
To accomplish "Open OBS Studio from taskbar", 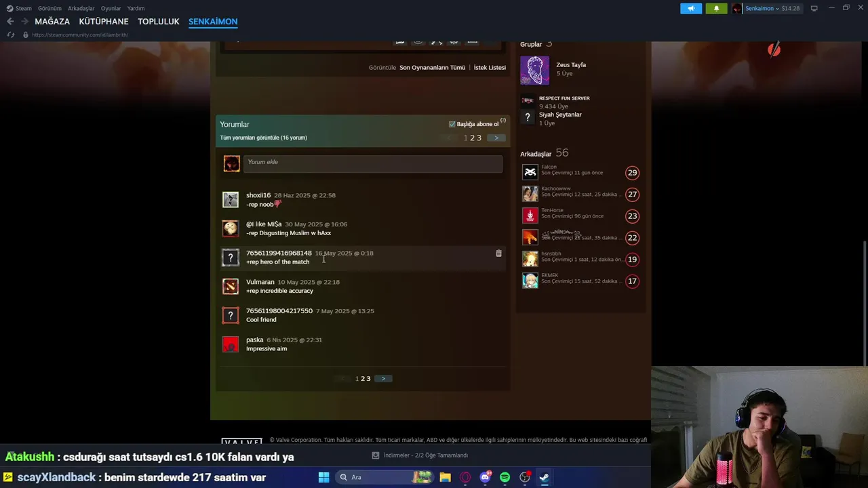I will click(524, 477).
